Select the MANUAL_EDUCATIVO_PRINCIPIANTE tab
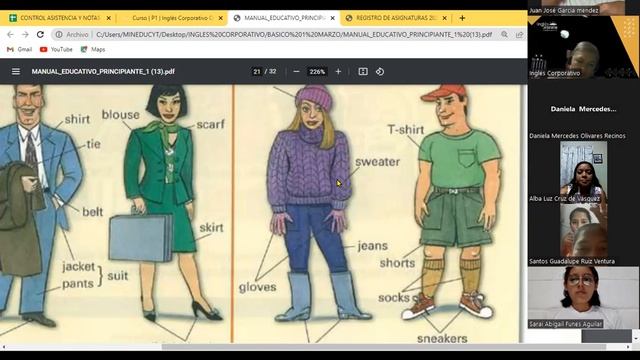Viewport: 640px width, 360px height. [x=284, y=18]
